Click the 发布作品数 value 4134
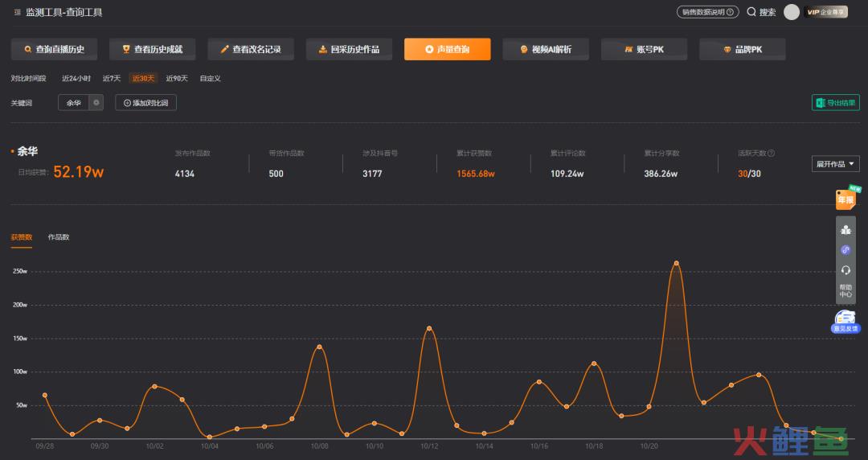Image resolution: width=868 pixels, height=460 pixels. (x=185, y=174)
